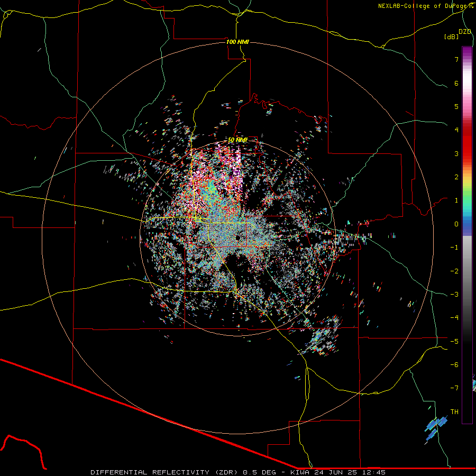
Task: Click the purple top end of the color bar
Action: tap(467, 51)
